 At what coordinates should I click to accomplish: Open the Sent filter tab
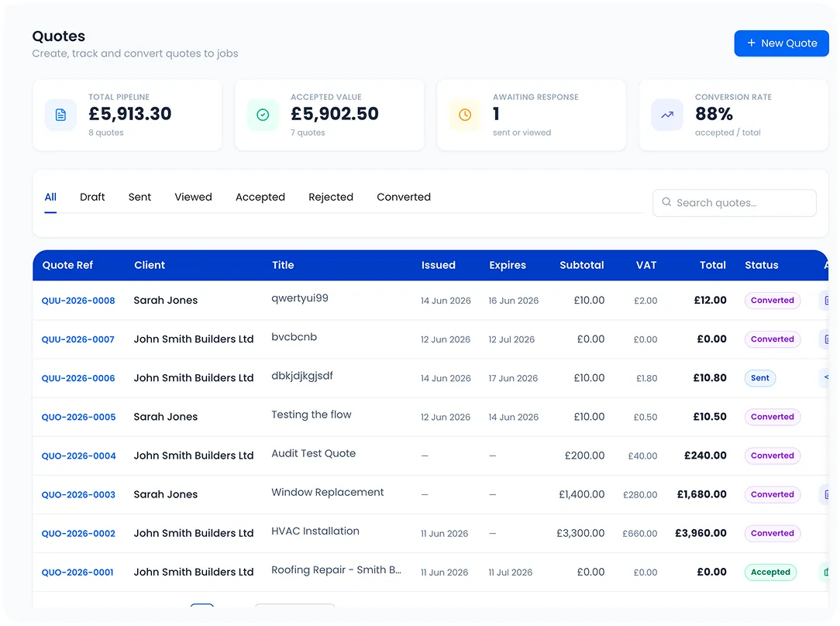tap(139, 197)
